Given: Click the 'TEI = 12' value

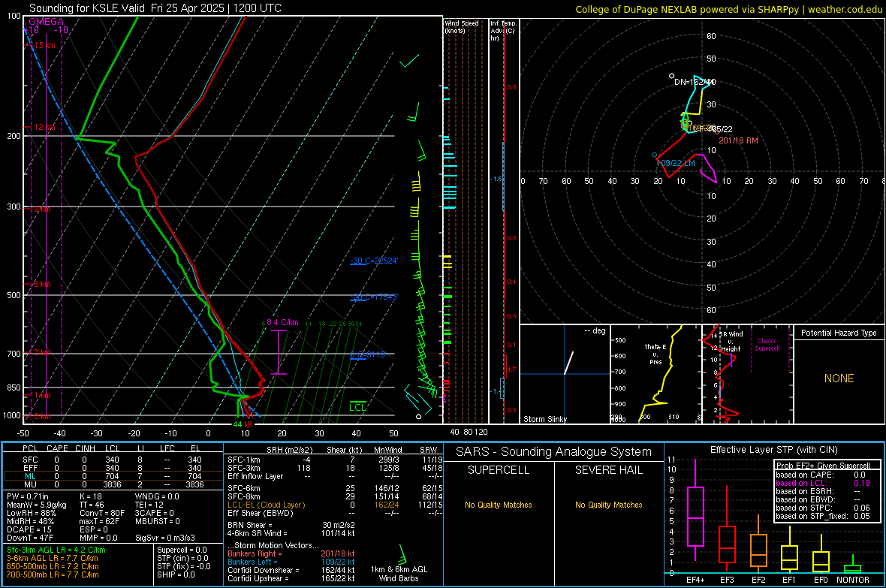Looking at the screenshot, I should tap(149, 505).
